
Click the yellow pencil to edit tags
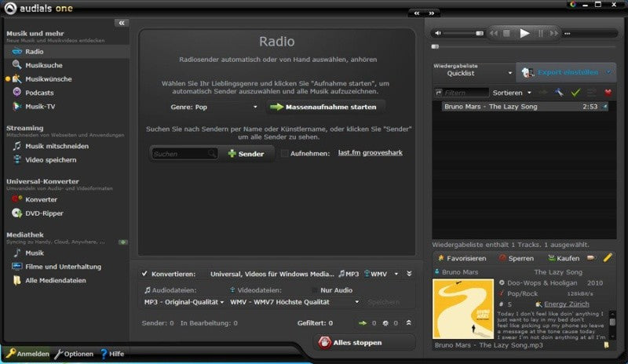pos(608,258)
